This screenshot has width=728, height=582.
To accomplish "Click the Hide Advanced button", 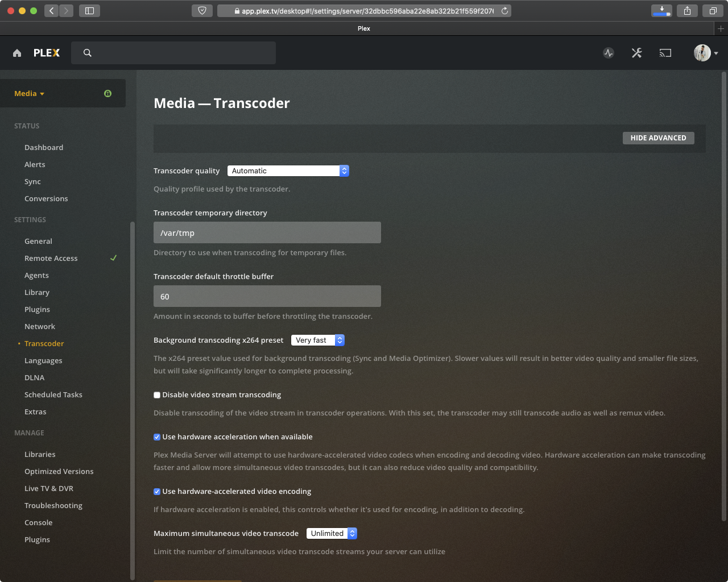I will (x=659, y=138).
